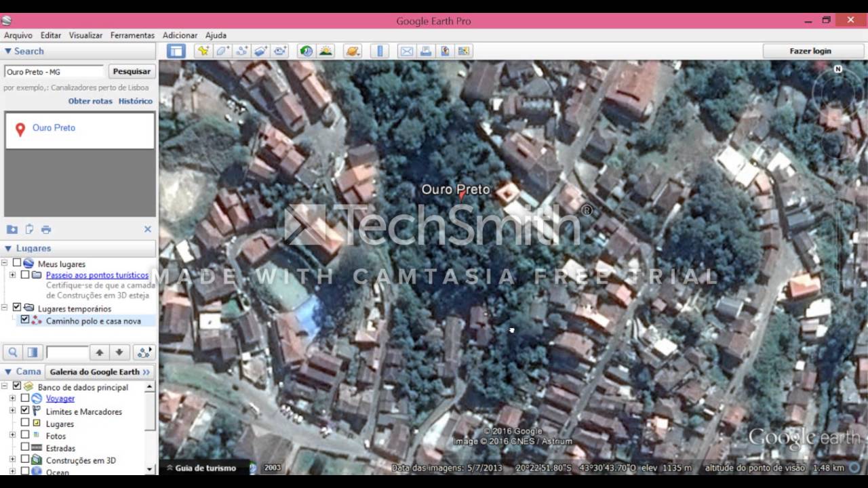
Task: Collapse Meus lugares tree node
Action: (x=5, y=263)
